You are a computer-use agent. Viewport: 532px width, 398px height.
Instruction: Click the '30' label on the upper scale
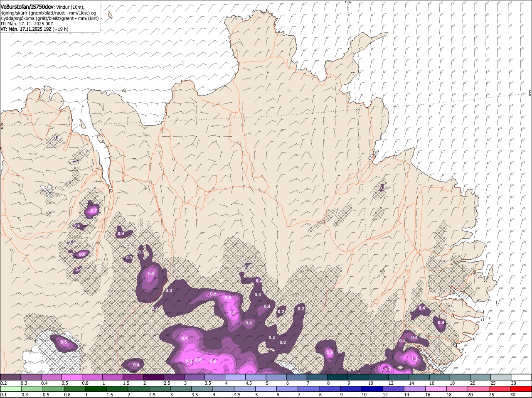click(x=514, y=383)
